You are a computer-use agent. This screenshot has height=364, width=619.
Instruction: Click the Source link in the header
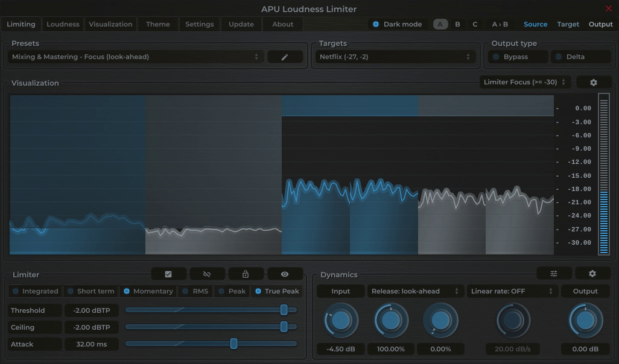(535, 24)
